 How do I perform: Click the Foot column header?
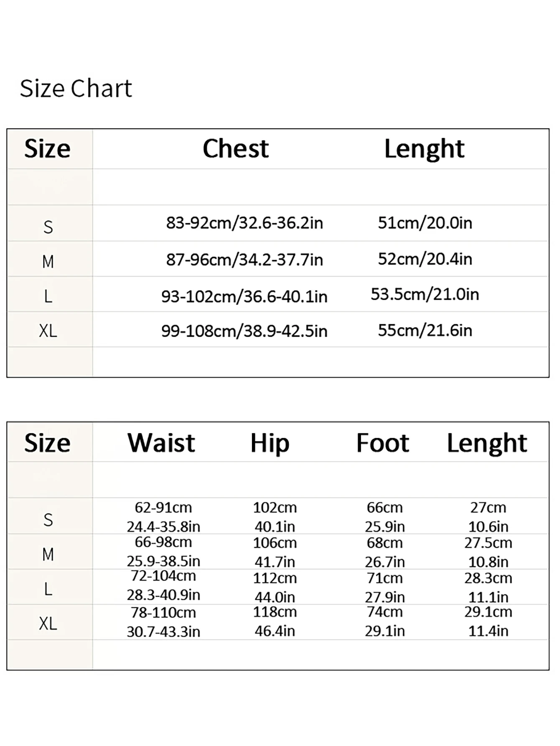[382, 443]
